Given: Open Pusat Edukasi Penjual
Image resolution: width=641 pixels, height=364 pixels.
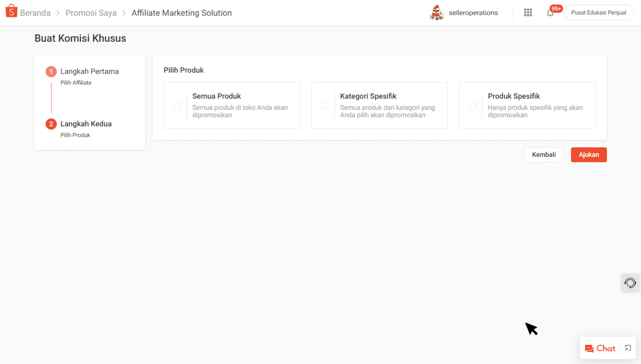Looking at the screenshot, I should pyautogui.click(x=599, y=12).
